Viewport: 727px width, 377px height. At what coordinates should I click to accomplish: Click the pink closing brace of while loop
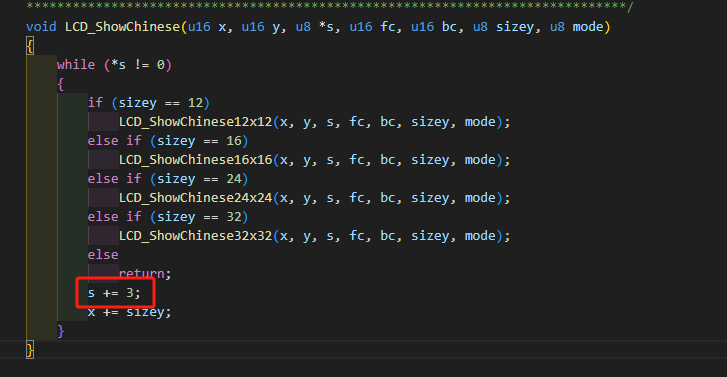61,331
